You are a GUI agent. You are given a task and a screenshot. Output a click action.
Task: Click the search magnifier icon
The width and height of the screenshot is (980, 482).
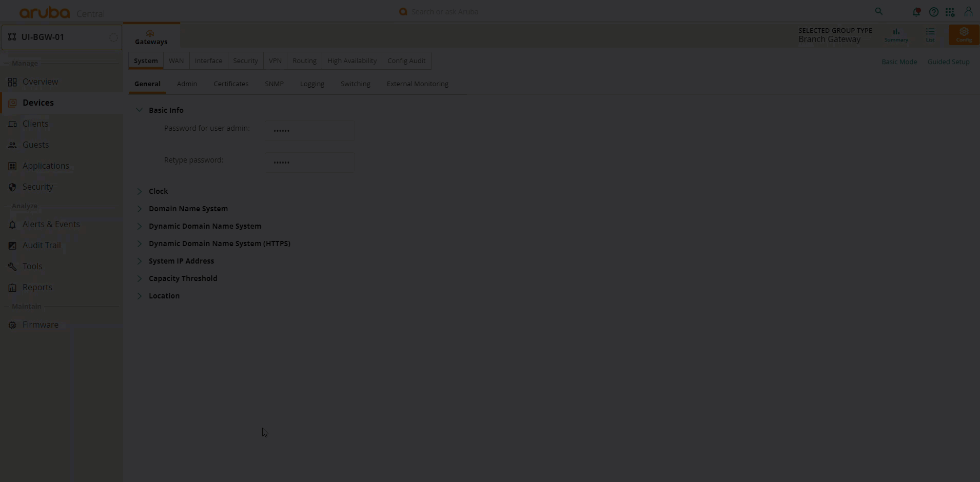pyautogui.click(x=879, y=11)
